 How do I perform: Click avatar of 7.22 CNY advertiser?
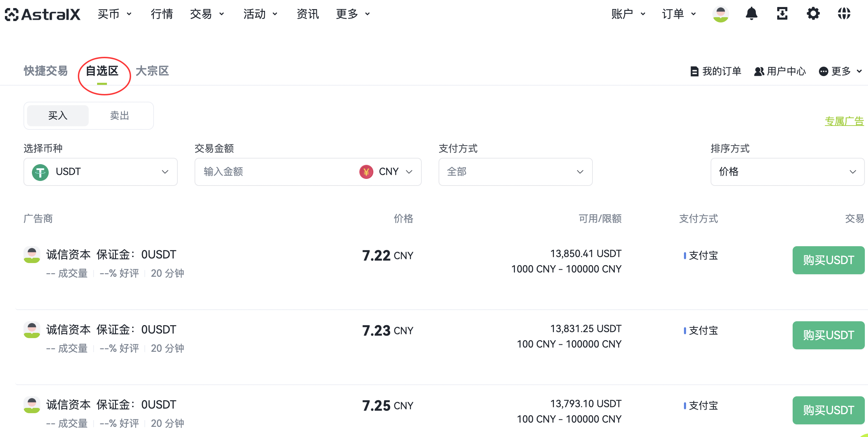point(32,255)
